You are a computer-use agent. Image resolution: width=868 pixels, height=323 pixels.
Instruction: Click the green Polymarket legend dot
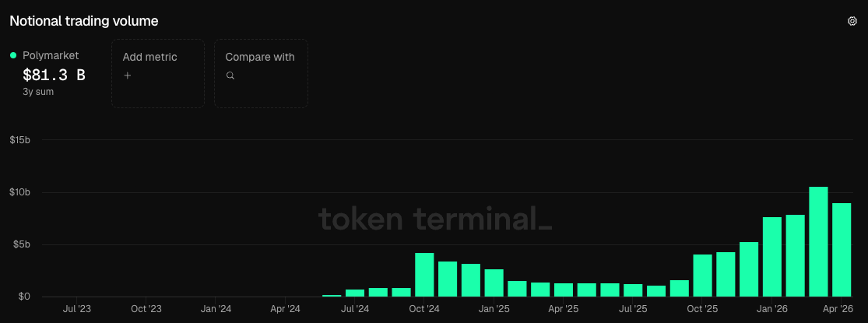click(x=13, y=55)
